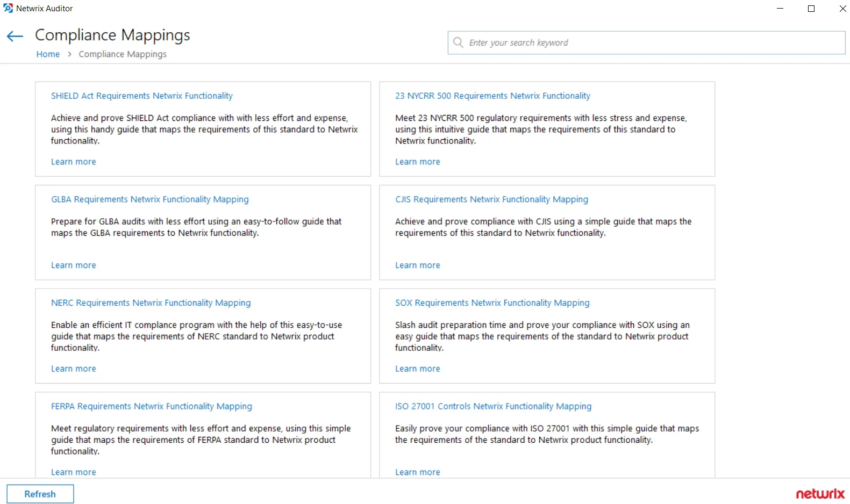Minimize the Netwrix Auditor window

pyautogui.click(x=780, y=9)
